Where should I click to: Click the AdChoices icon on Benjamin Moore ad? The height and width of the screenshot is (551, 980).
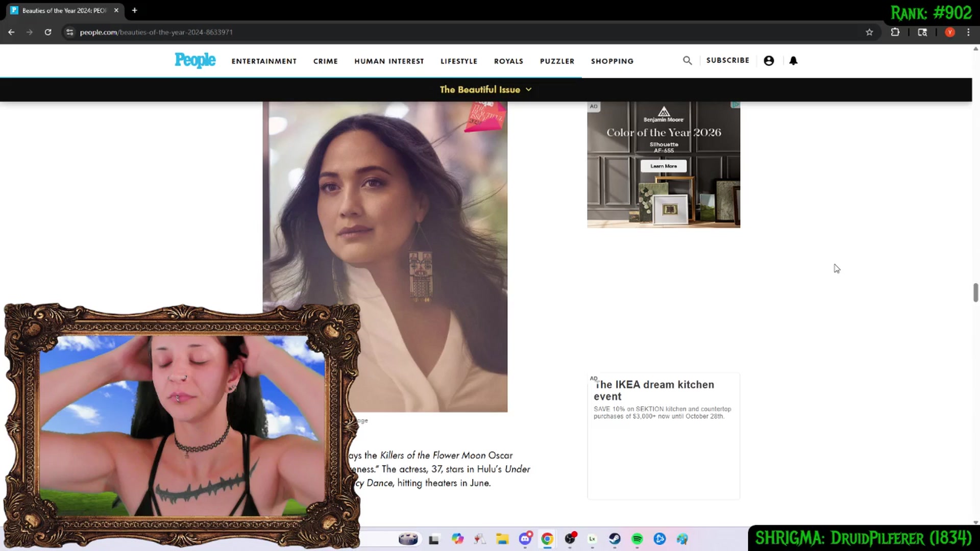point(735,105)
